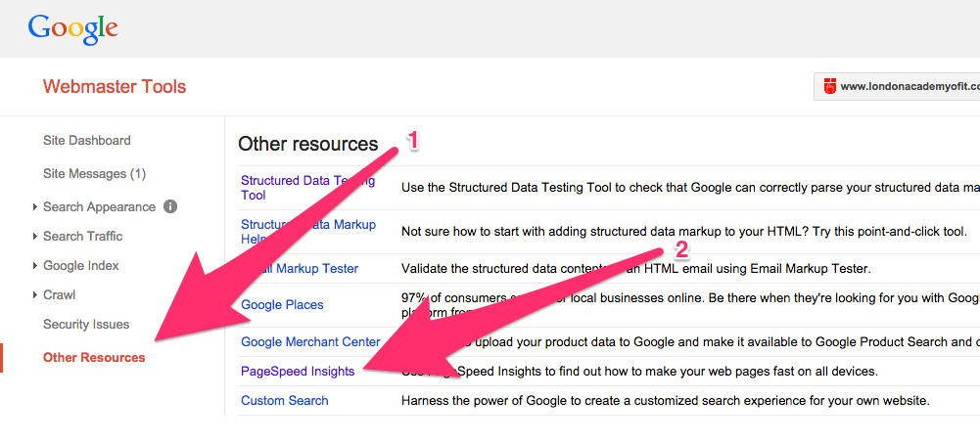Click the Google logo
This screenshot has width=980, height=445.
(72, 28)
